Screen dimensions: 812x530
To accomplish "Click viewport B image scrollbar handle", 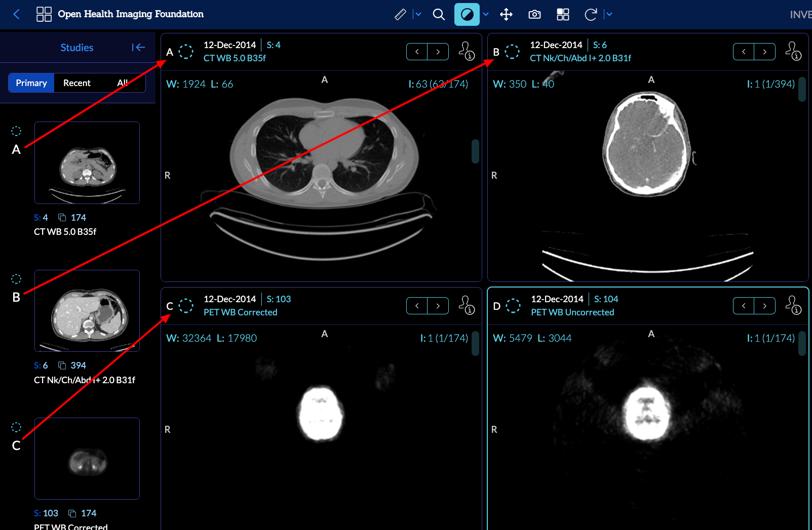I will point(802,90).
